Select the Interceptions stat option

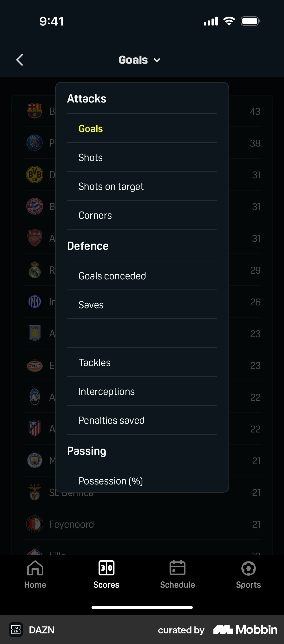106,391
